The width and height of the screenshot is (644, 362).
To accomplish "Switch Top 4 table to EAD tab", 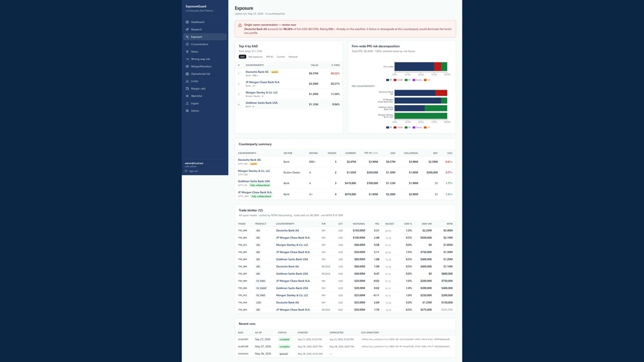I will [243, 57].
